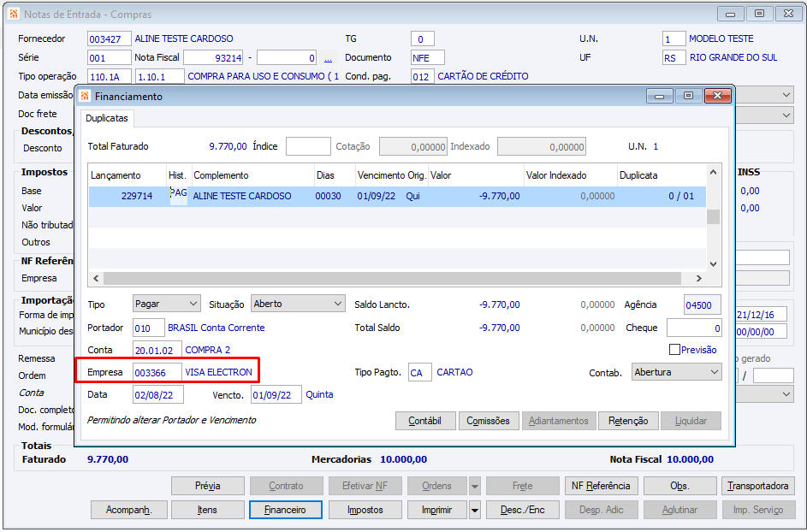Open the dropdown arrow next to Imprimir
The height and width of the screenshot is (532, 807).
pos(474,510)
